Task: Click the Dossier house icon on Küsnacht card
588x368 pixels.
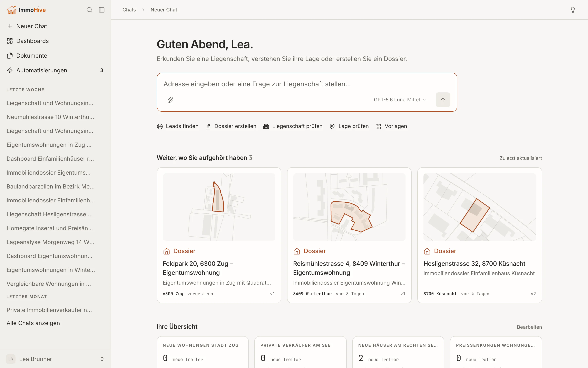Action: point(427,251)
